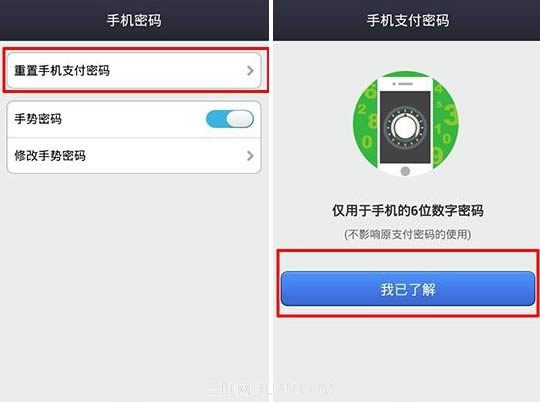Tap the 仅用于手机的6位数字密码 heading

tap(408, 210)
